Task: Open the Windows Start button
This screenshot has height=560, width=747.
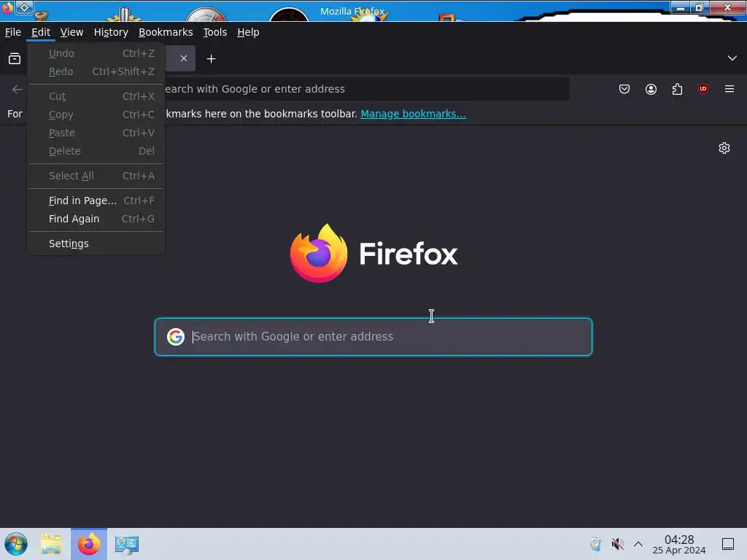Action: pyautogui.click(x=16, y=544)
